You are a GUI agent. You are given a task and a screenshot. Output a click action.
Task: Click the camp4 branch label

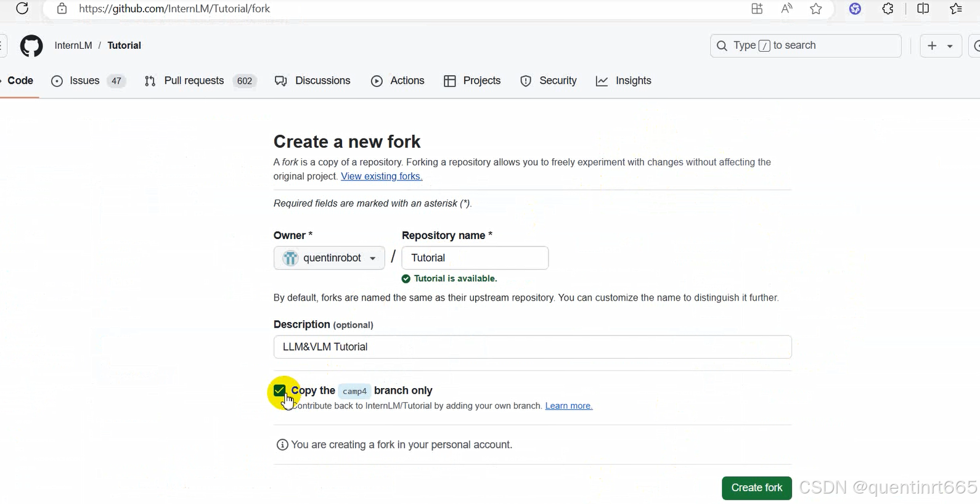click(354, 391)
